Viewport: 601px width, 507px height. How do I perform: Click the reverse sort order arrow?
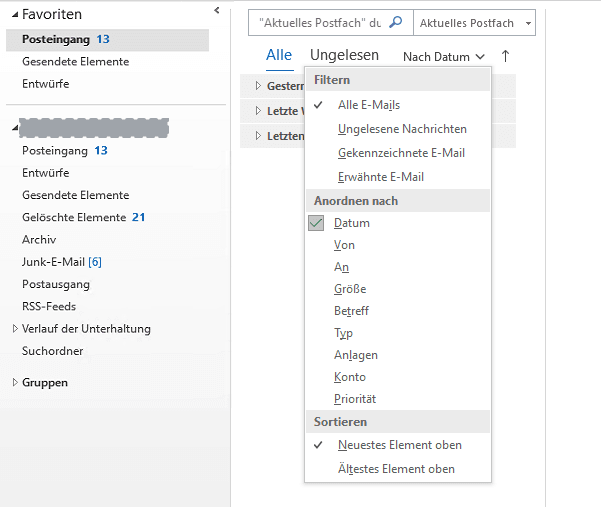click(x=505, y=57)
